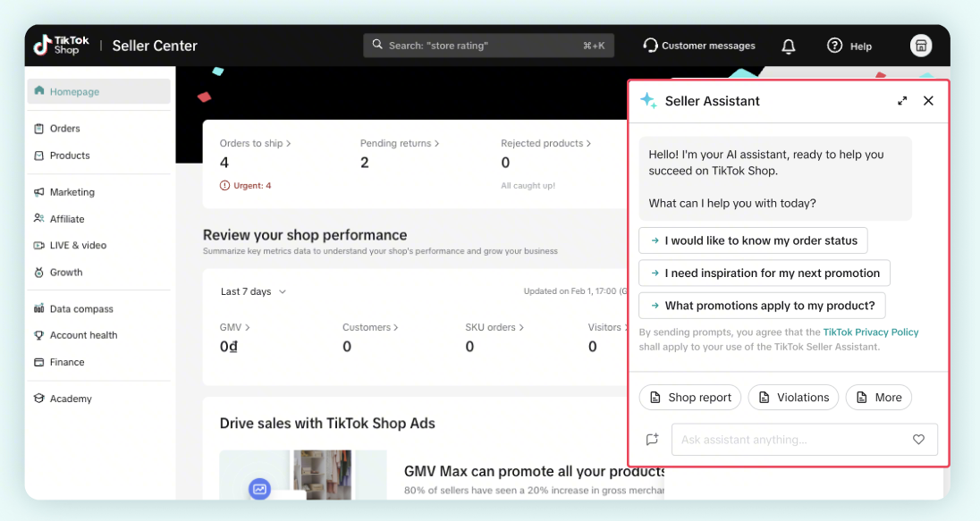Click the Customer messages headset icon
980x521 pixels.
650,46
